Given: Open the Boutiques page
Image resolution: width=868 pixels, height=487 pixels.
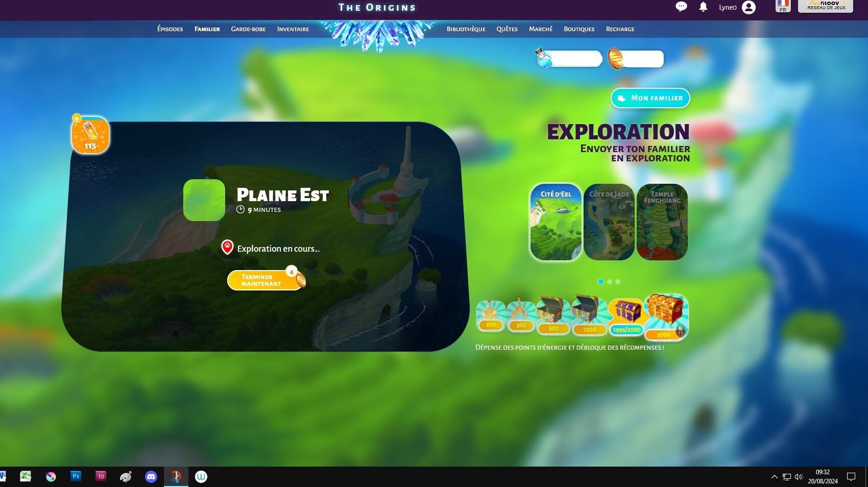Looking at the screenshot, I should click(579, 29).
